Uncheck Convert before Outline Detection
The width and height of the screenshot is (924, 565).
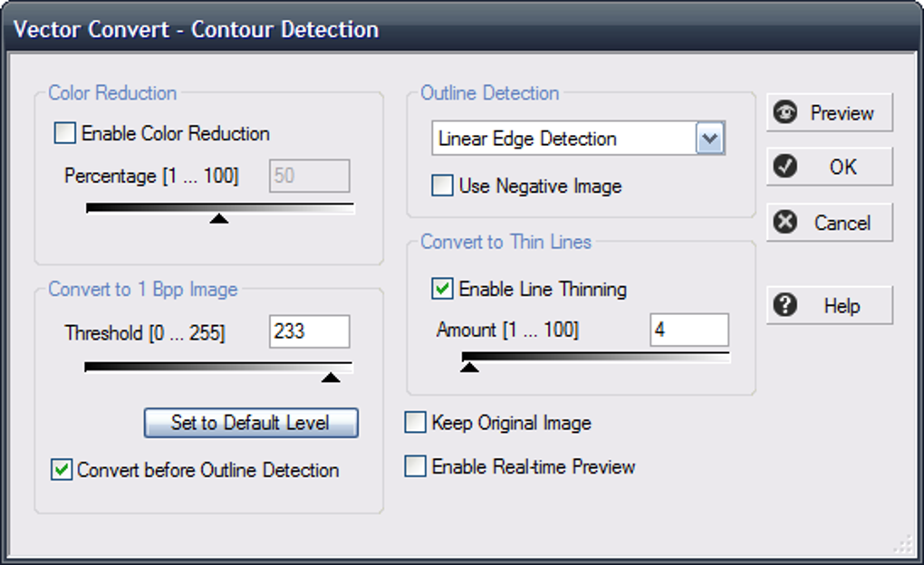(x=62, y=470)
